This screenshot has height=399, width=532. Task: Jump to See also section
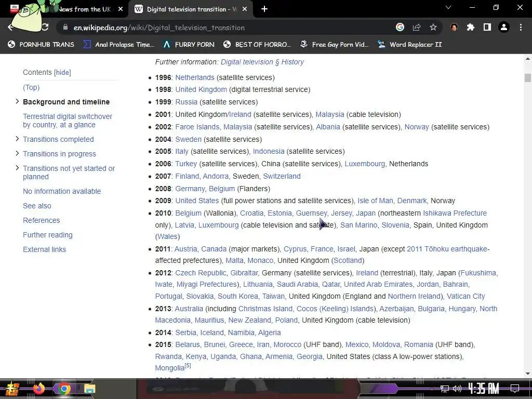pos(37,206)
